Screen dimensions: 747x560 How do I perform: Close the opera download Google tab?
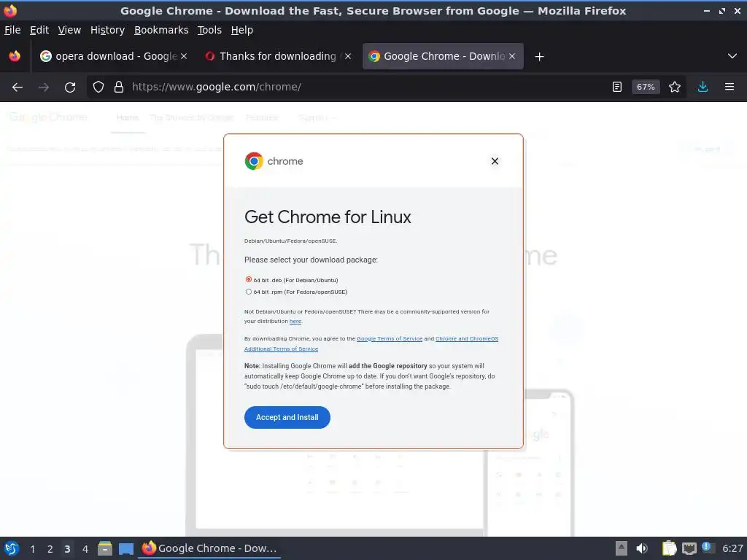184,56
